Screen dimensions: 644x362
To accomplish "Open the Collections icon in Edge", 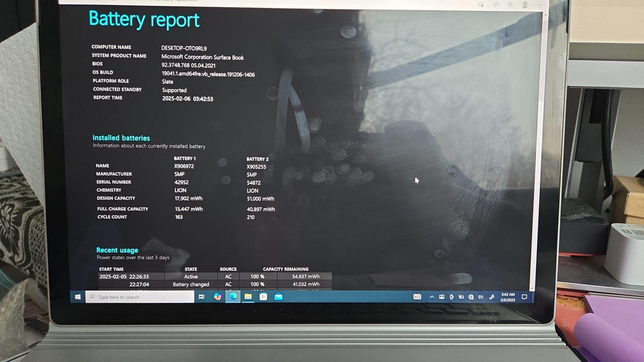I will click(510, 5).
